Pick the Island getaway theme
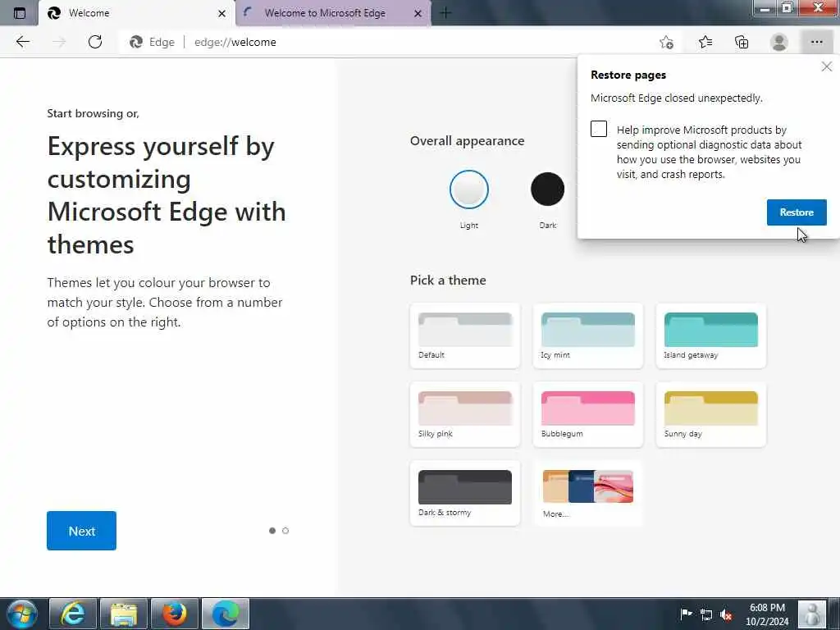Viewport: 840px width, 630px height. (711, 336)
